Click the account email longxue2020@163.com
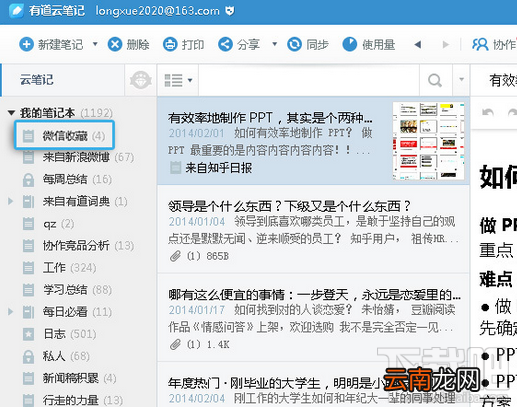 point(157,11)
